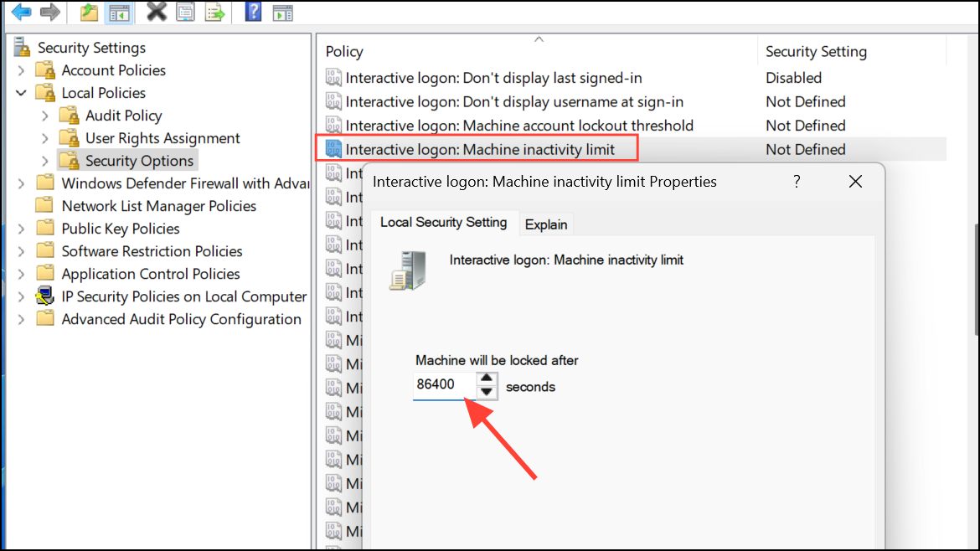
Task: Switch to the Explain tab
Action: [x=546, y=224]
